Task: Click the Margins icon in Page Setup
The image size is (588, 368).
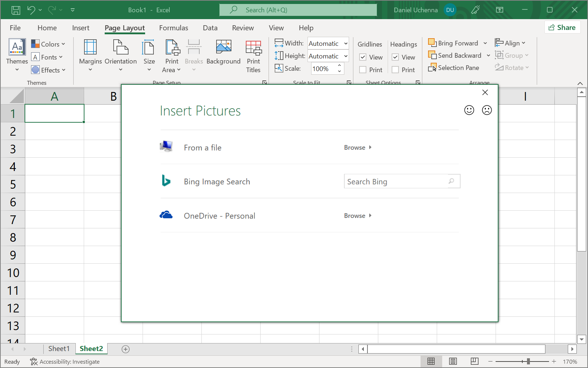Action: (x=90, y=47)
